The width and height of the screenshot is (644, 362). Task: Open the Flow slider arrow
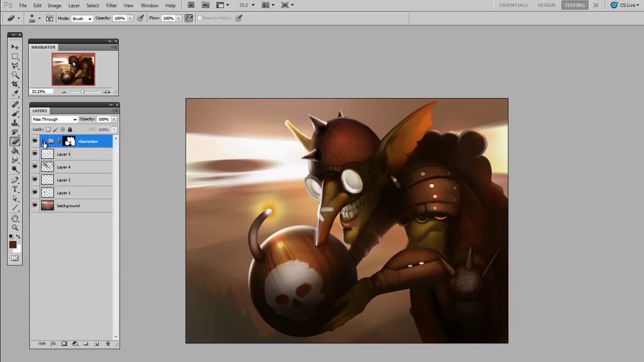(179, 18)
